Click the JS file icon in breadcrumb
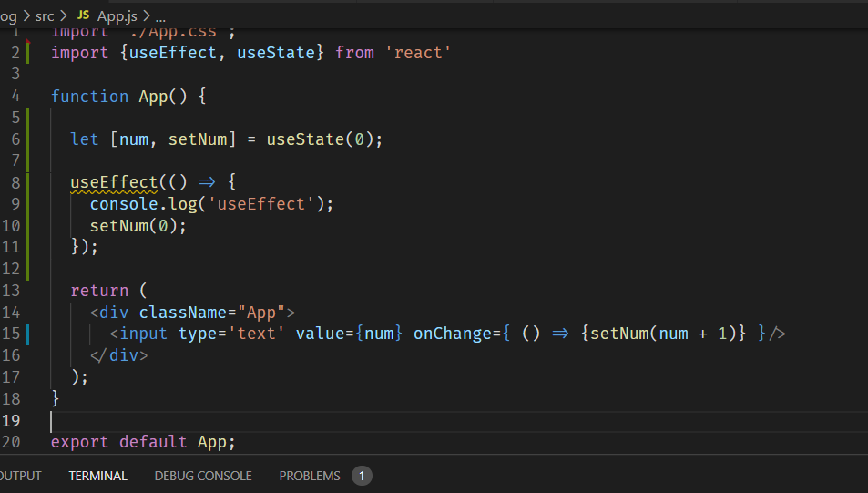Image resolution: width=868 pixels, height=493 pixels. [83, 15]
